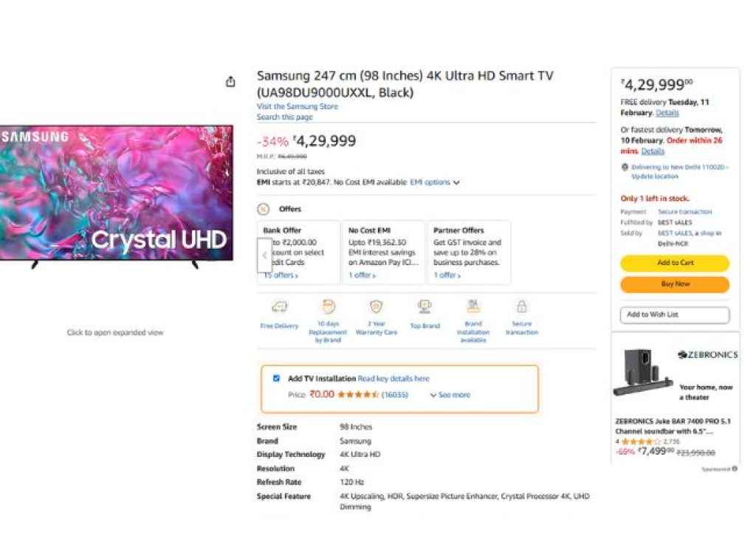The image size is (756, 558).
Task: Click the Top Brand trophy icon
Action: pos(425,306)
